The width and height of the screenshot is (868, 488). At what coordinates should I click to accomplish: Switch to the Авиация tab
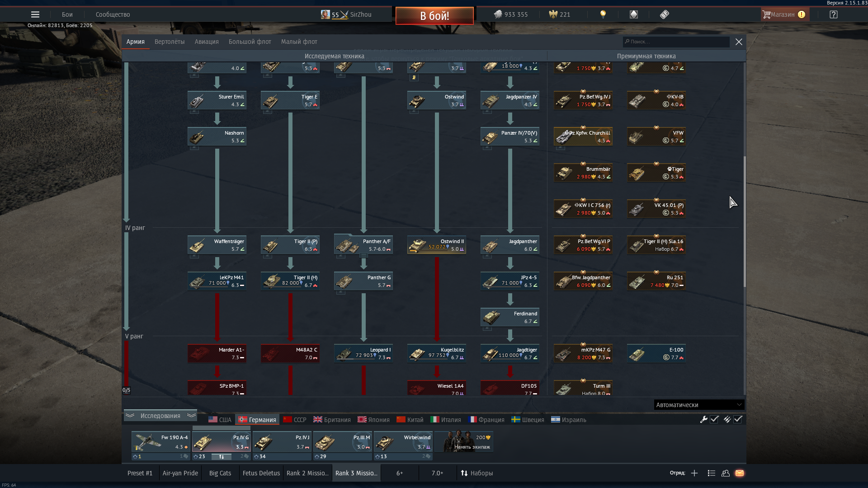click(x=207, y=42)
